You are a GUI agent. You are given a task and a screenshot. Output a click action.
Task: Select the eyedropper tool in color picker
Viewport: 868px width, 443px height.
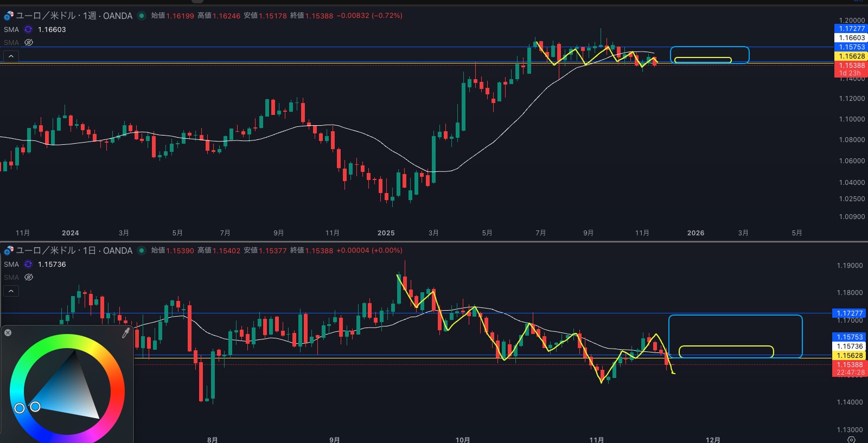pyautogui.click(x=125, y=333)
